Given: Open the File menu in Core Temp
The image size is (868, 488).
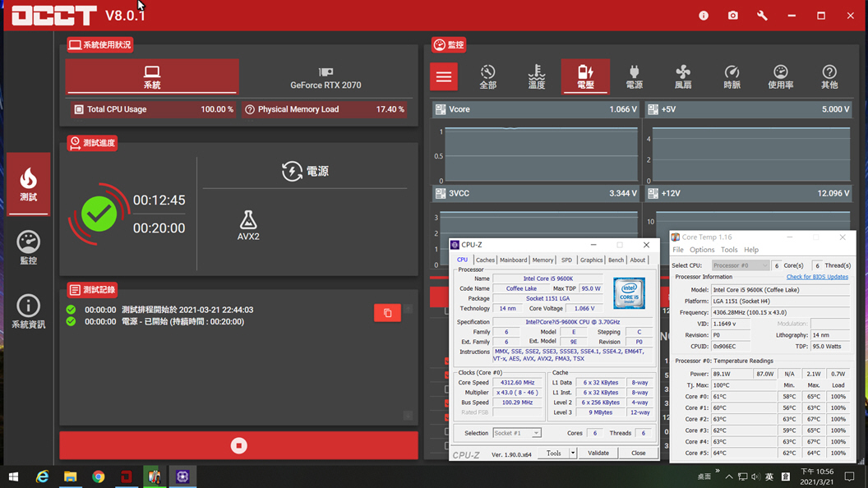Looking at the screenshot, I should pyautogui.click(x=678, y=250).
